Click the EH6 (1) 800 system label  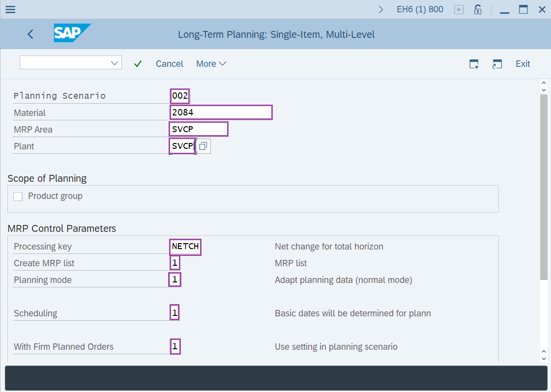point(419,9)
